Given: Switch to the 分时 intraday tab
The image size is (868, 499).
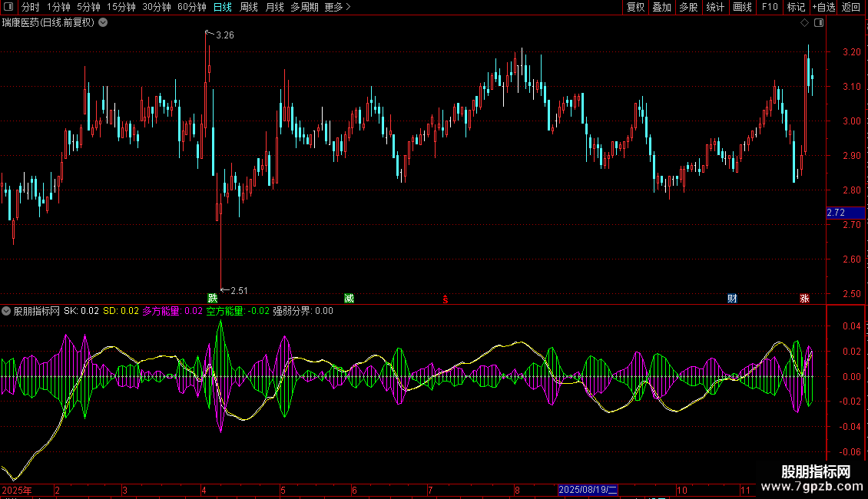Looking at the screenshot, I should [30, 7].
